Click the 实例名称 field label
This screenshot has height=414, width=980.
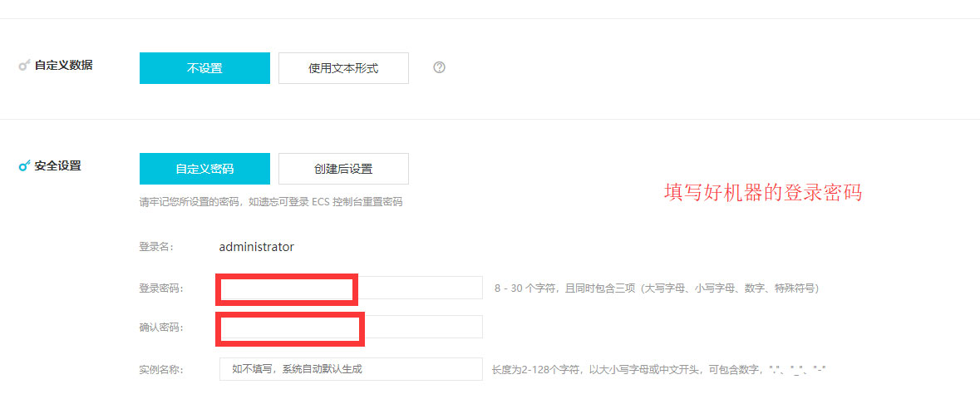pyautogui.click(x=160, y=369)
